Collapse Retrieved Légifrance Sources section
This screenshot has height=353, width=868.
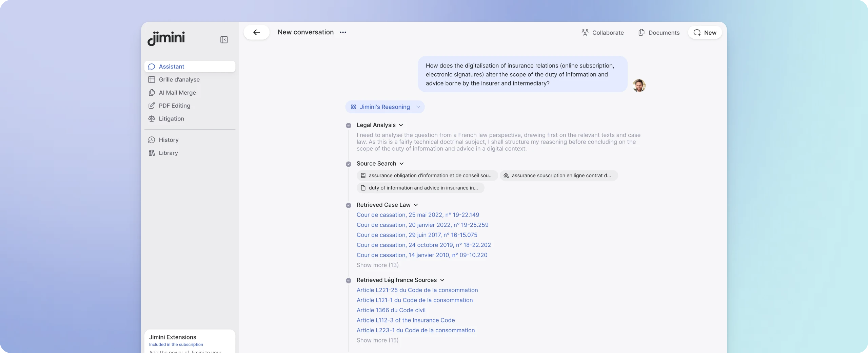442,280
